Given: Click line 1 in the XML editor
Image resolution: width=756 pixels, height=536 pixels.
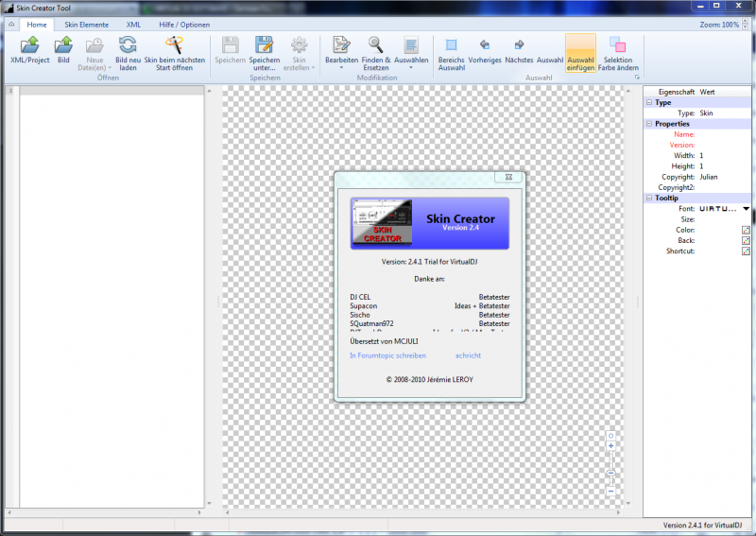Looking at the screenshot, I should tap(112, 90).
